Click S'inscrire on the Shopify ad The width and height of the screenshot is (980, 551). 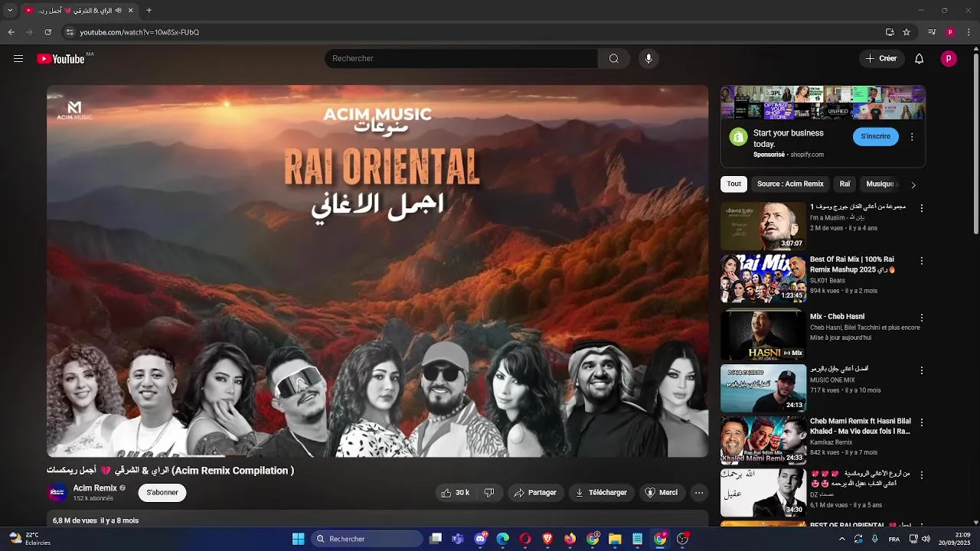coord(876,137)
